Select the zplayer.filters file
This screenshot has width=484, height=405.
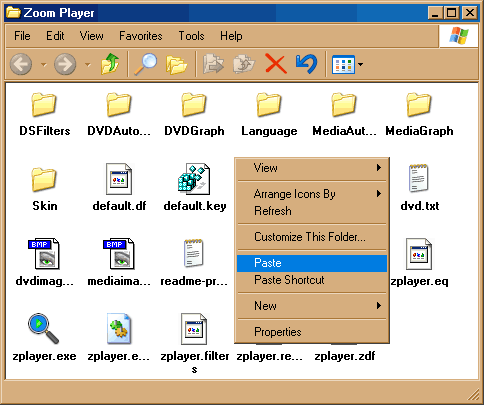[x=195, y=343]
